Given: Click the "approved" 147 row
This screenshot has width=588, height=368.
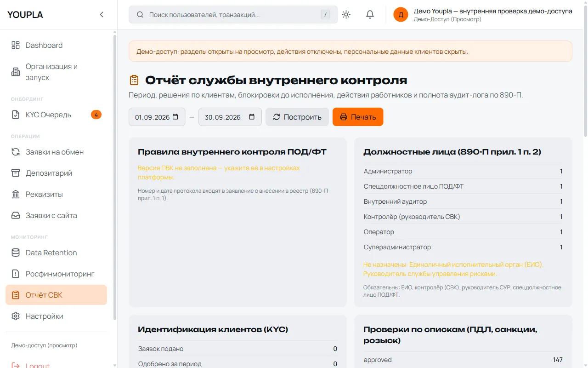Looking at the screenshot, I should [463, 360].
